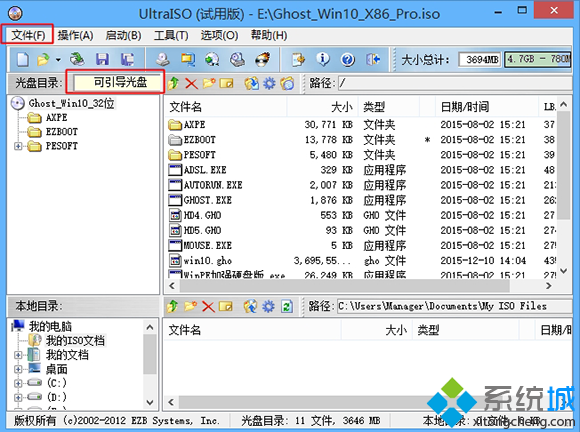Click the Save As icon
This screenshot has height=432, width=580.
pos(127,59)
